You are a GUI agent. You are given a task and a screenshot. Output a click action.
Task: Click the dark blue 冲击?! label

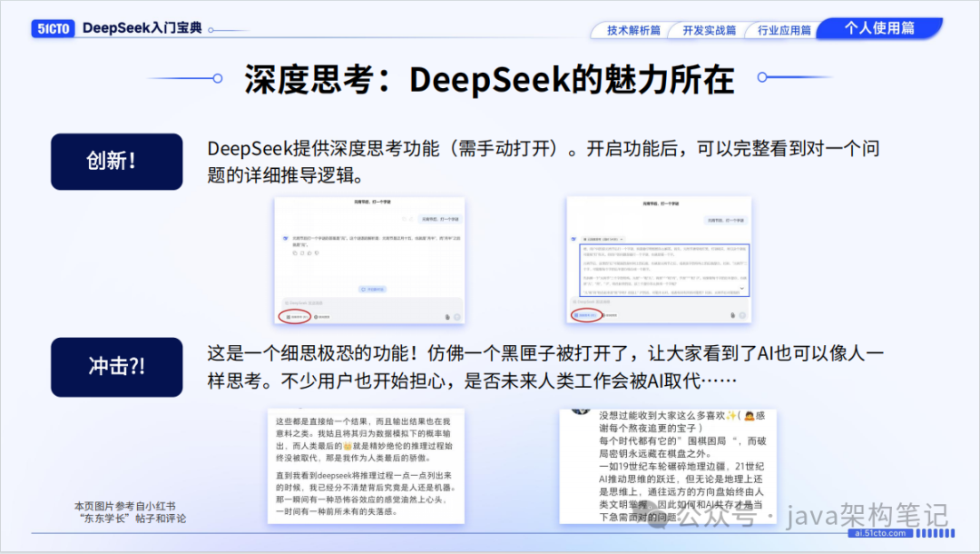pyautogui.click(x=117, y=367)
